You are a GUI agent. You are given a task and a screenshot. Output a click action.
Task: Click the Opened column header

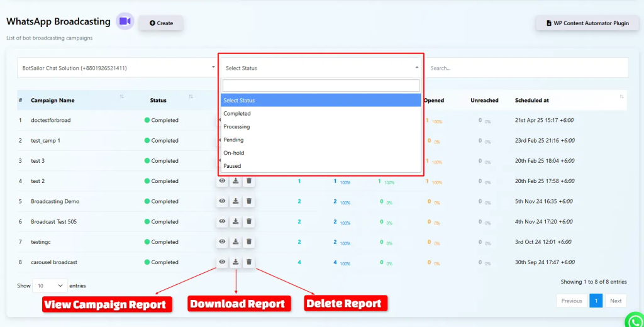pos(434,100)
